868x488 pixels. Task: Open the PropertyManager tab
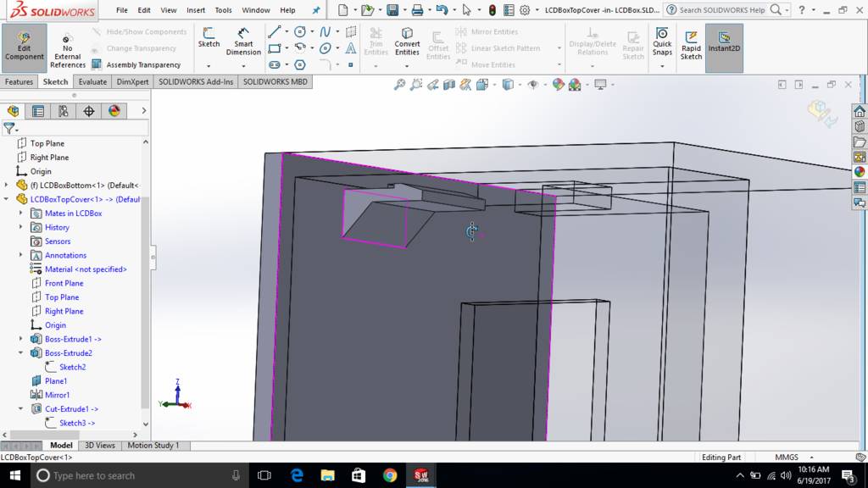point(38,111)
